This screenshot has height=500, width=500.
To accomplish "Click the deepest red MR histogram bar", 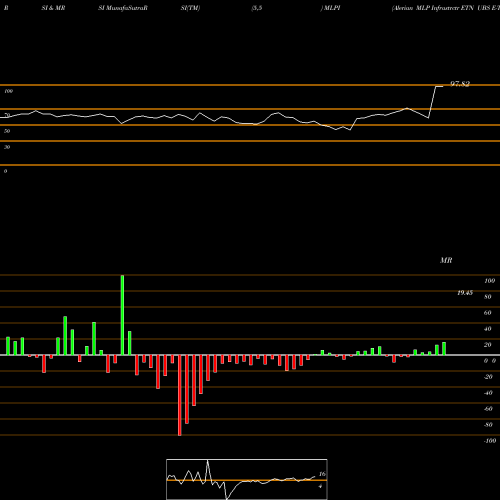I will point(180,395).
